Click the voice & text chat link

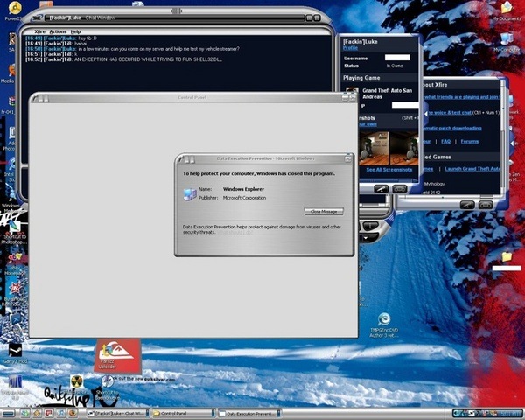(450, 113)
